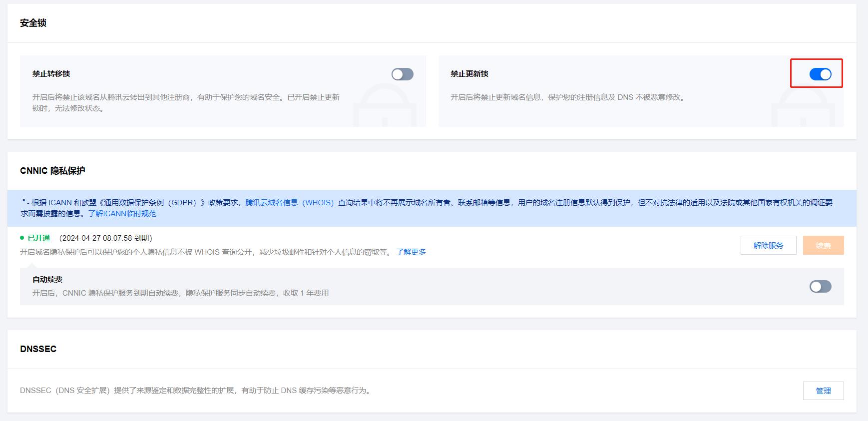Click the 禁止更新锁 description about DNS 不被恶意修改
This screenshot has height=421, width=868.
(x=569, y=97)
